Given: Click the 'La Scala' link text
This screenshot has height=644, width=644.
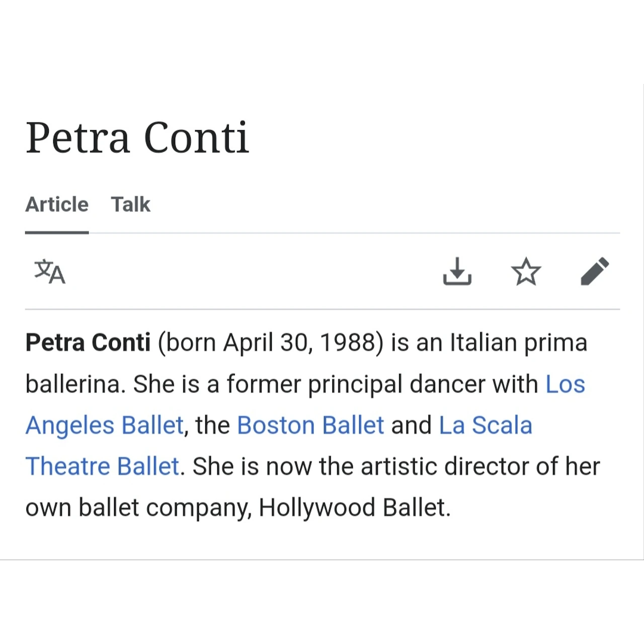Looking at the screenshot, I should 486,425.
